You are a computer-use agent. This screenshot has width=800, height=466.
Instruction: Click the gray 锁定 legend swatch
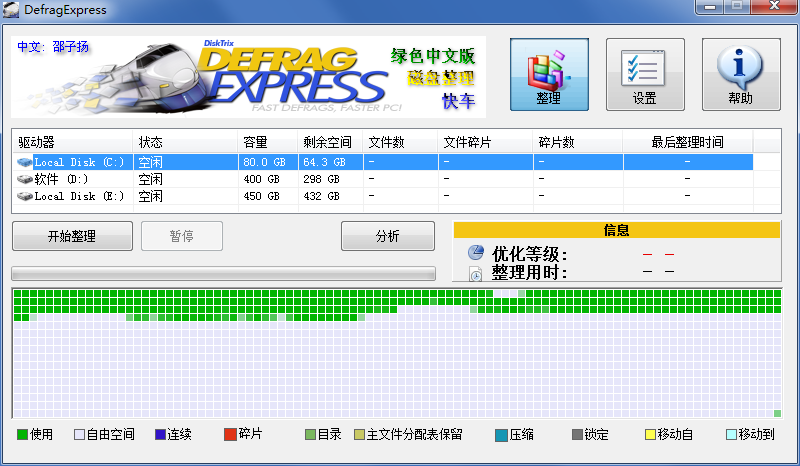(578, 434)
